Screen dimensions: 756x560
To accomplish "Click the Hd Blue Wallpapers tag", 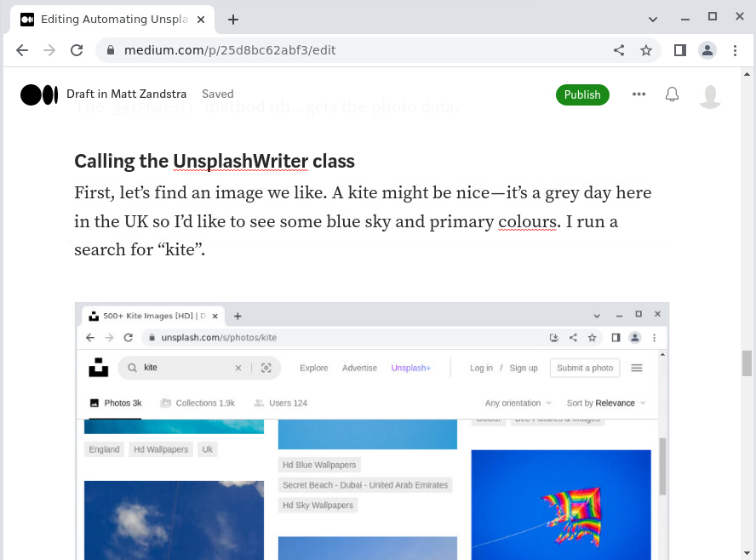I will coord(319,465).
